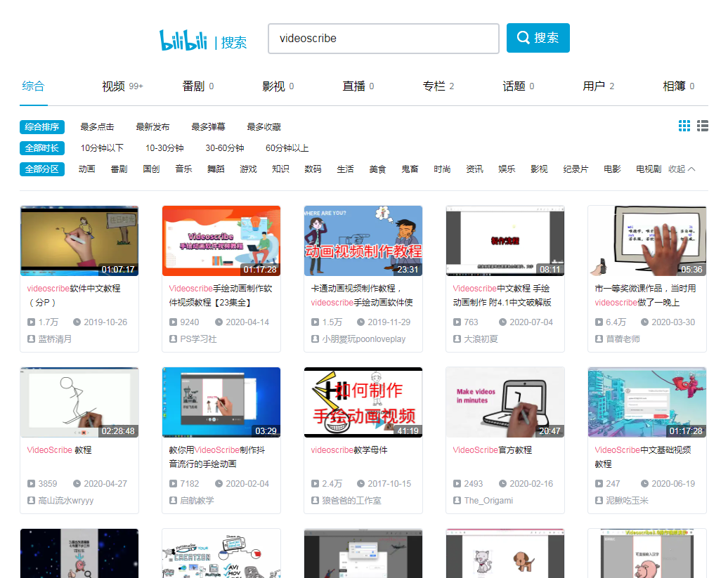Filter duration 30-60分钟
Viewport: 728px width, 578px height.
(225, 148)
